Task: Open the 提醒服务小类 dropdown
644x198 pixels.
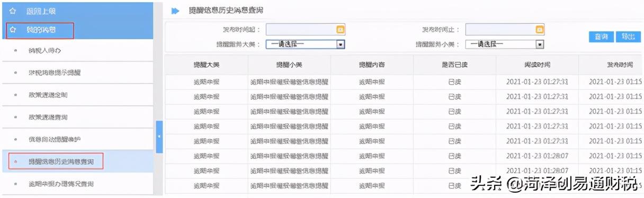Action: point(505,44)
